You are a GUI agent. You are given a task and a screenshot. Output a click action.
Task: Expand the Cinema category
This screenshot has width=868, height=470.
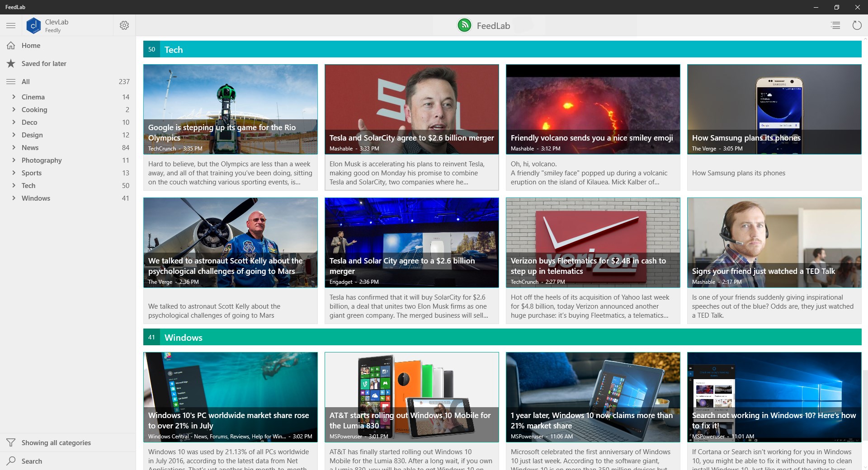pos(14,97)
